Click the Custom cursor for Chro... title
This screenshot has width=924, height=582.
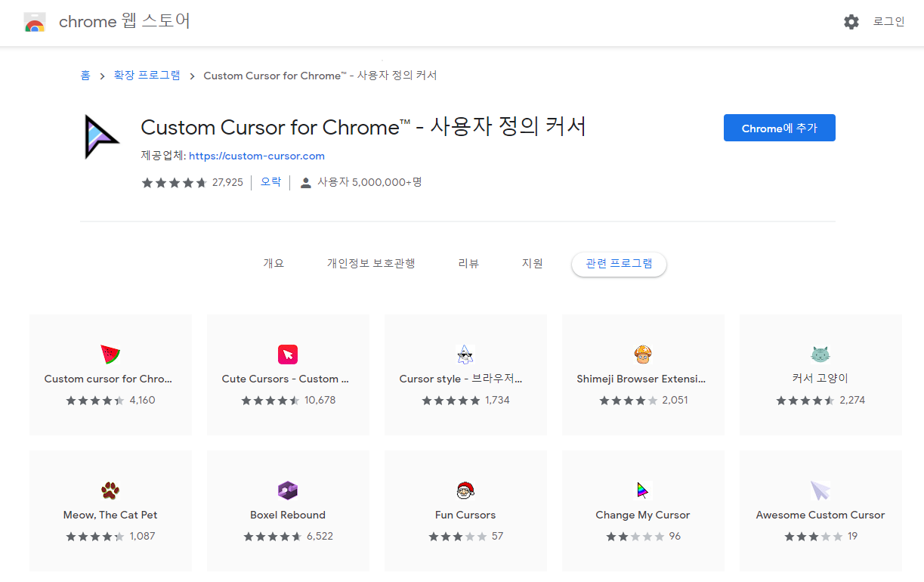(108, 379)
